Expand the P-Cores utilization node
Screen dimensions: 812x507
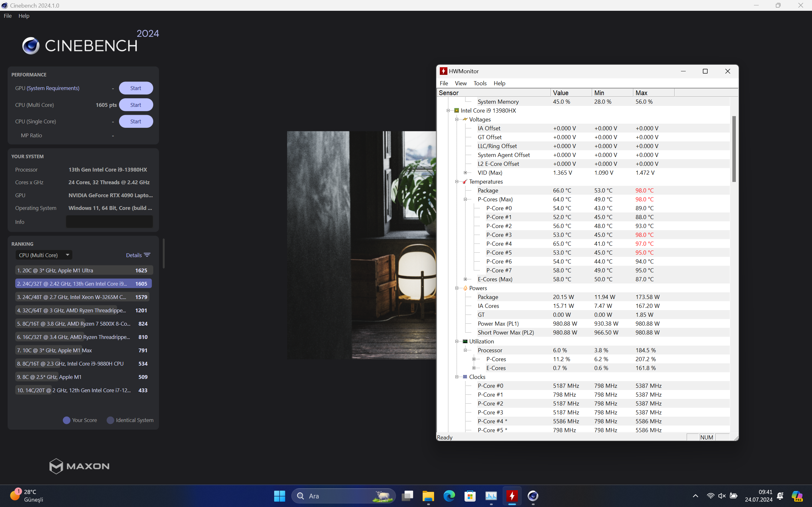click(474, 359)
